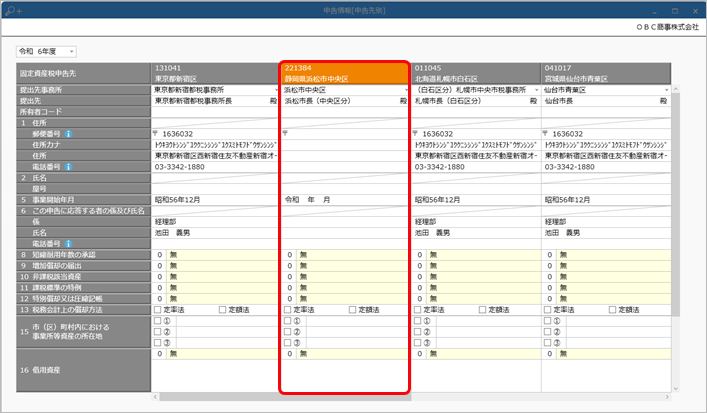This screenshot has width=707, height=413.
Task: Minimize the 申告情報 window
Action: (x=654, y=11)
